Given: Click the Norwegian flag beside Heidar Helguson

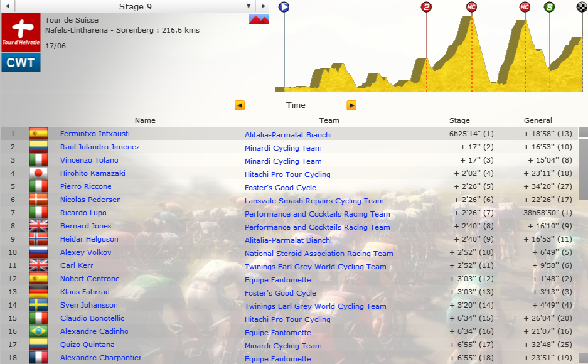Looking at the screenshot, I should [x=39, y=238].
